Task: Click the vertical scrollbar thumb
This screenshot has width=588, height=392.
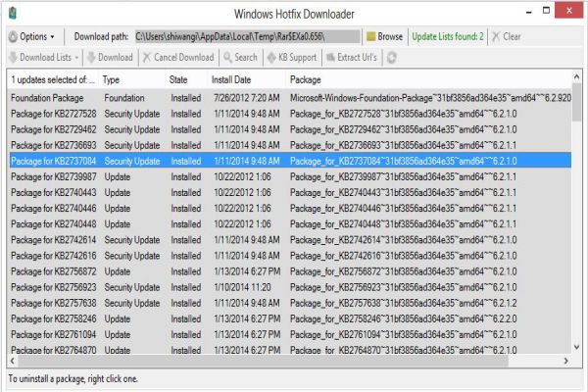Action: coord(577,102)
